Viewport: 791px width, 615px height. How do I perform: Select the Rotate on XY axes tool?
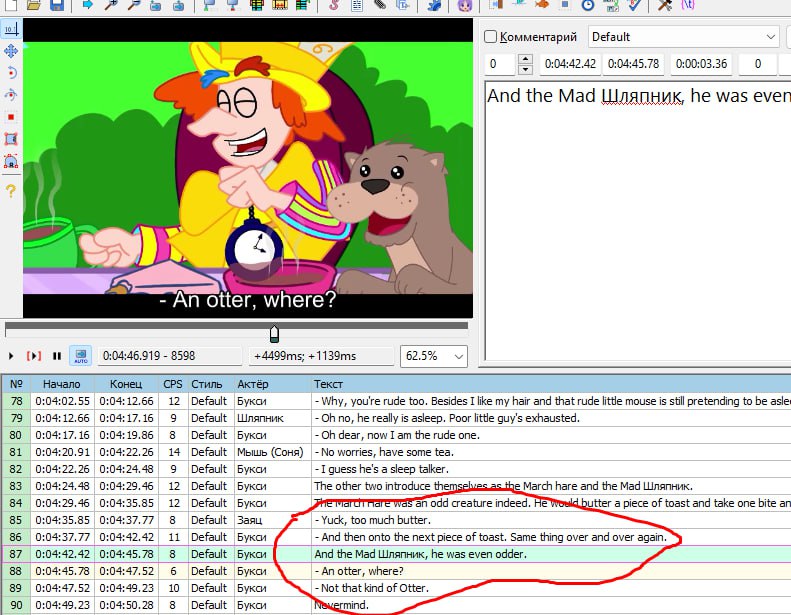(11, 95)
